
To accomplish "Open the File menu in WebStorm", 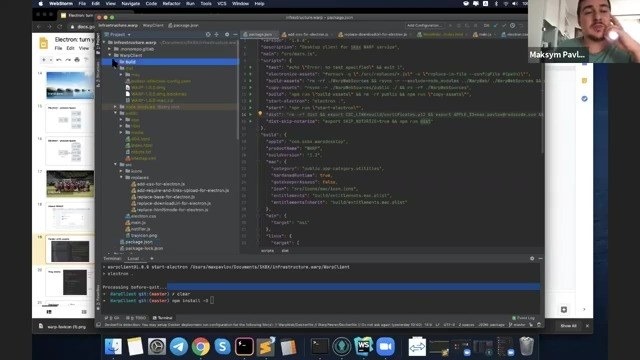I will (82, 4).
